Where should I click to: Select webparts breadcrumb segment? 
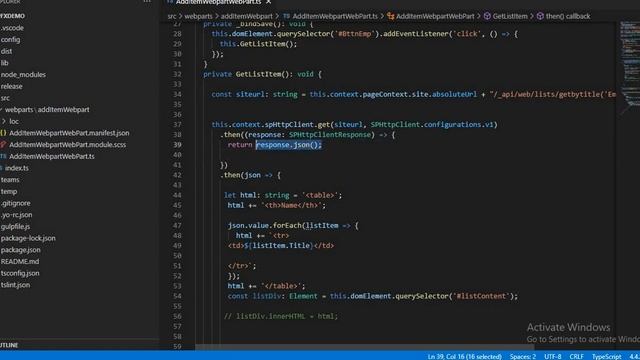point(198,16)
